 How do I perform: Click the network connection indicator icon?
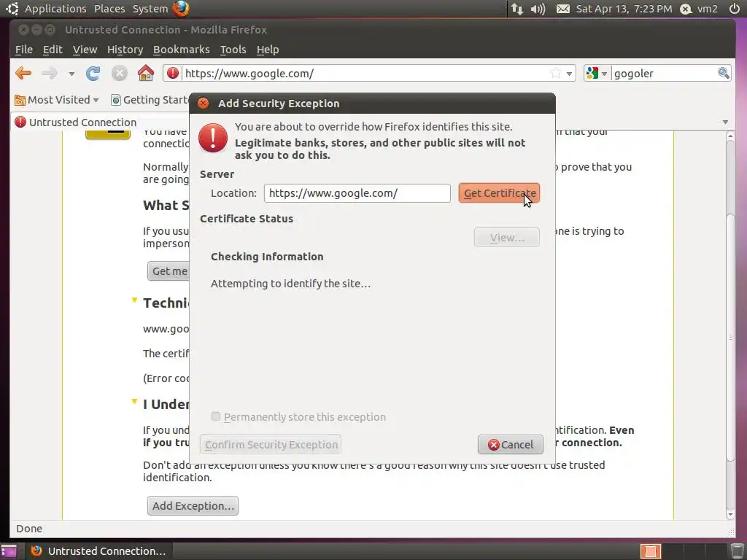[517, 9]
